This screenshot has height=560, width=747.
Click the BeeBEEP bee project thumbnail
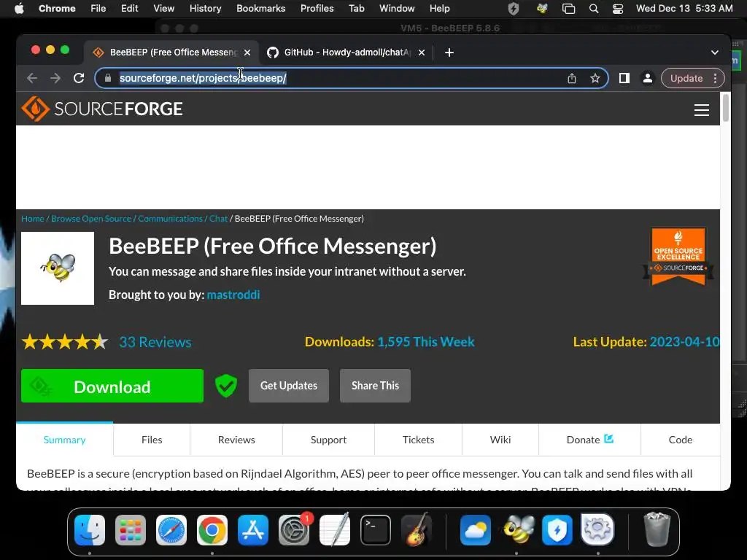[58, 268]
